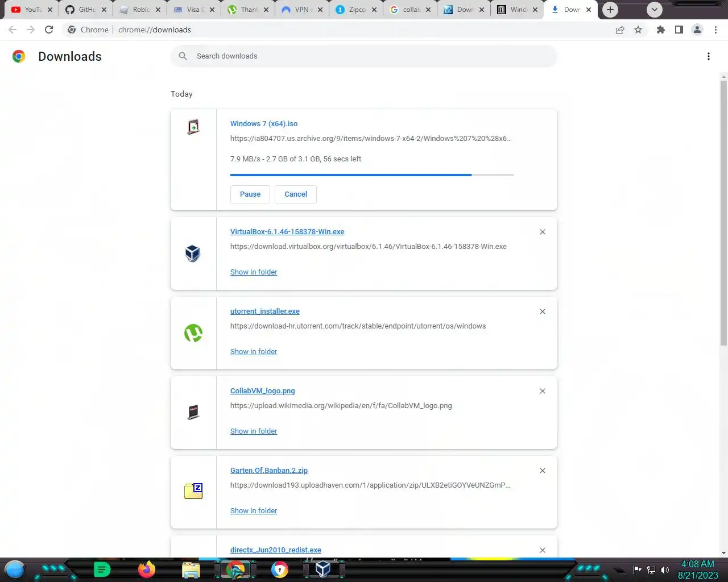Viewport: 728px width, 582px height.
Task: Cancel the Windows 7 ISO download
Action: point(296,194)
